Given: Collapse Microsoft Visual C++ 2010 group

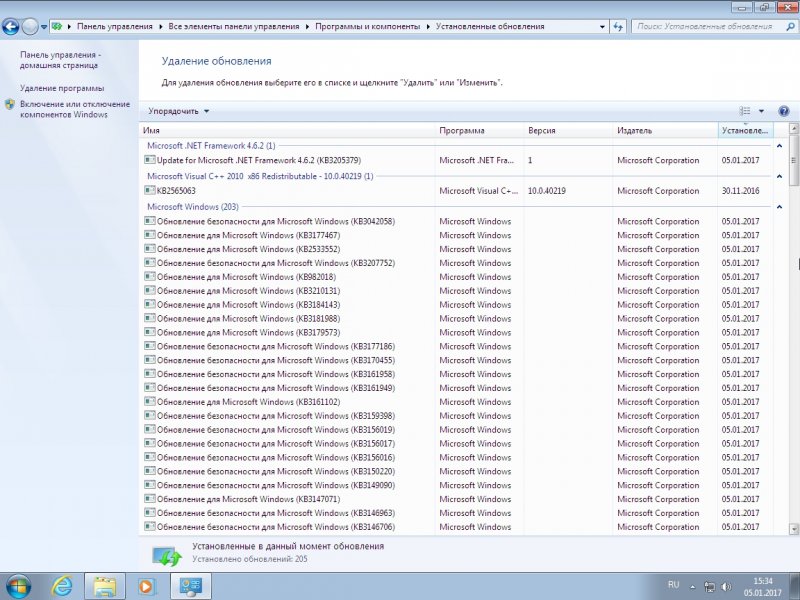Looking at the screenshot, I should tap(779, 177).
